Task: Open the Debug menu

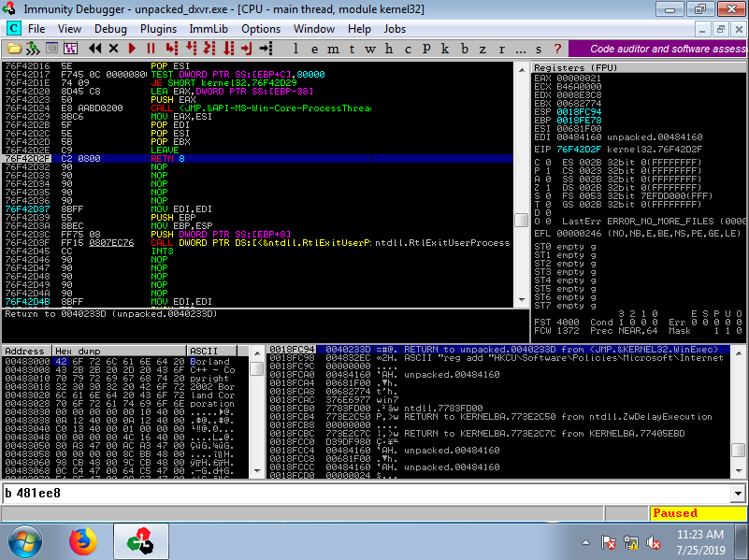Action: point(111,29)
